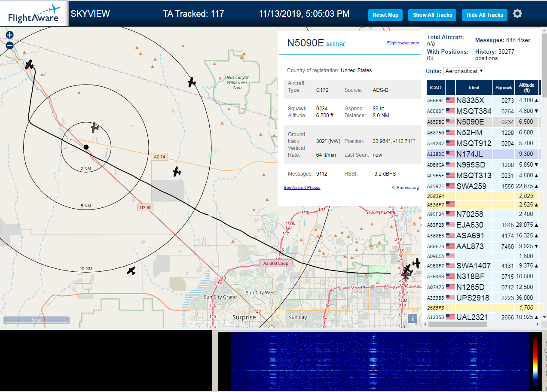Select aircraft row N1285D

(x=483, y=287)
